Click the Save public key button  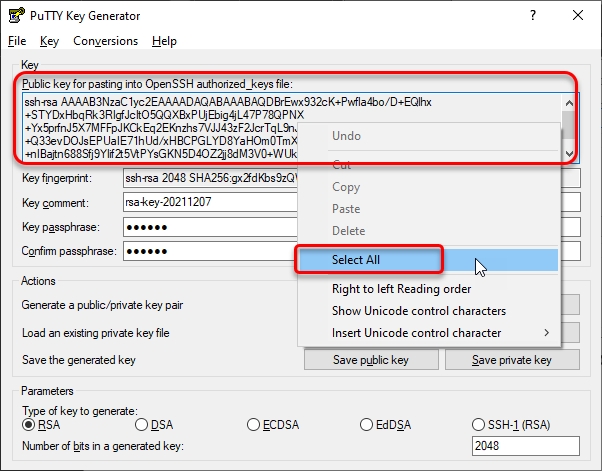(371, 360)
